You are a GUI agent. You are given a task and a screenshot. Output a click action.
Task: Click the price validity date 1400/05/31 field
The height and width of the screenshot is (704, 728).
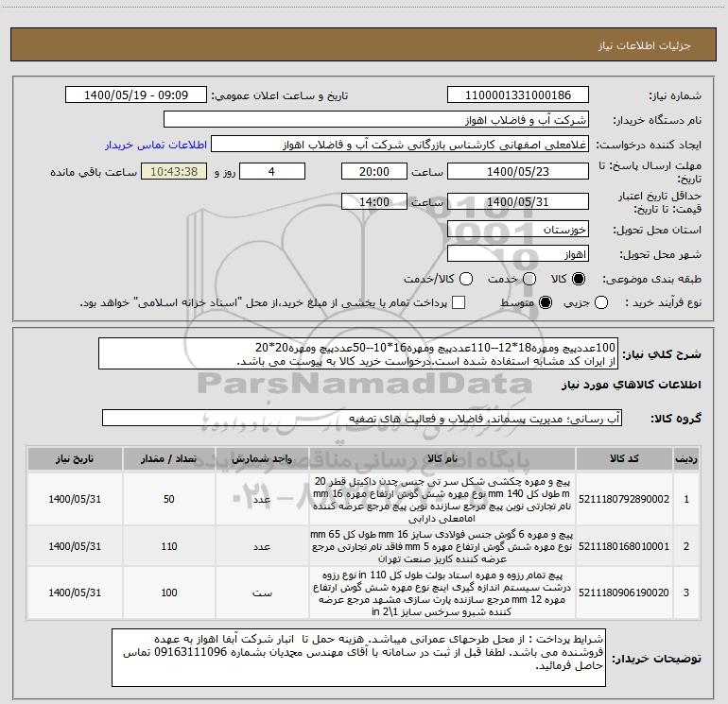[518, 202]
